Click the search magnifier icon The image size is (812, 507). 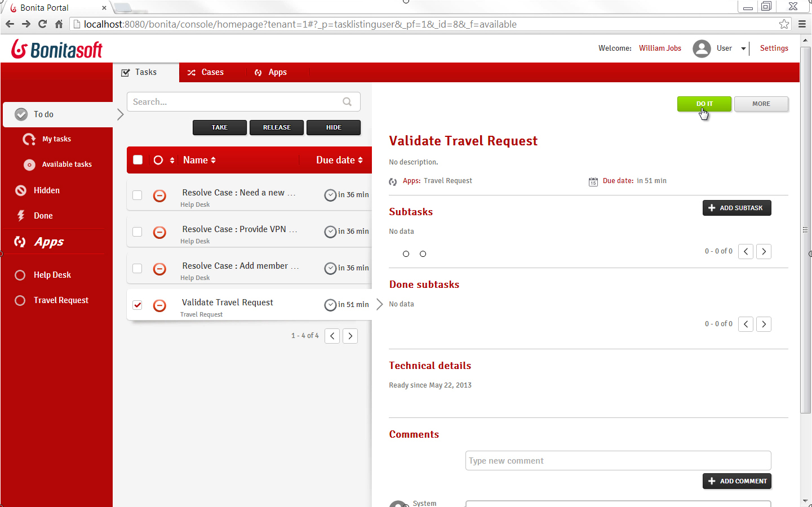click(347, 102)
